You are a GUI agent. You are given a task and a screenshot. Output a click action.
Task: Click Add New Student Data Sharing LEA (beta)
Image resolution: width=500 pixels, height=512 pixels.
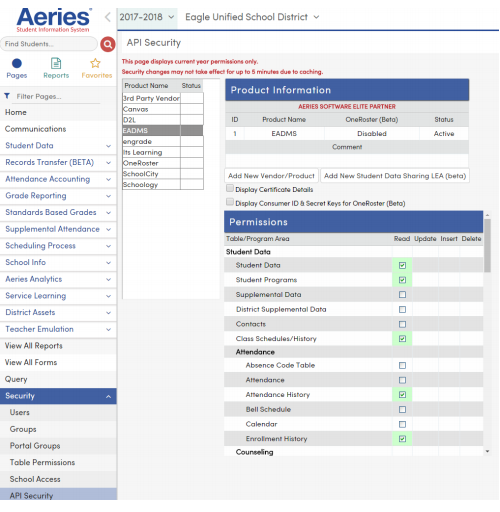tap(395, 176)
